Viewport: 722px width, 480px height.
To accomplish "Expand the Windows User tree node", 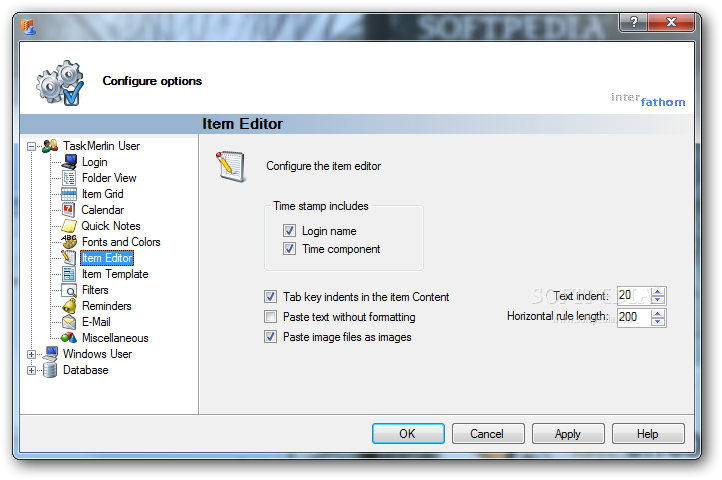I will [x=31, y=354].
